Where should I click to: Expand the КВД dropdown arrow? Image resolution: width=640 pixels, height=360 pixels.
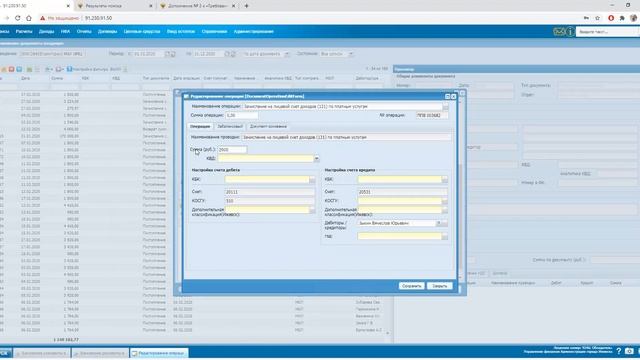point(316,158)
